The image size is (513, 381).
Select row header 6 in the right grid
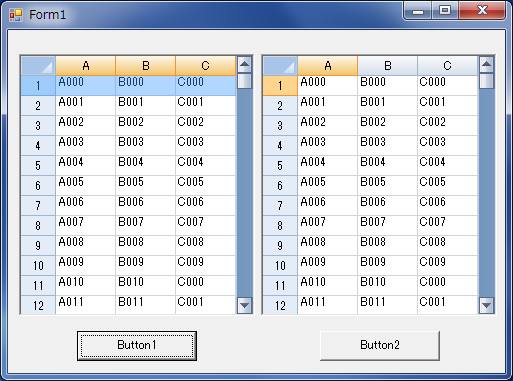pos(280,186)
